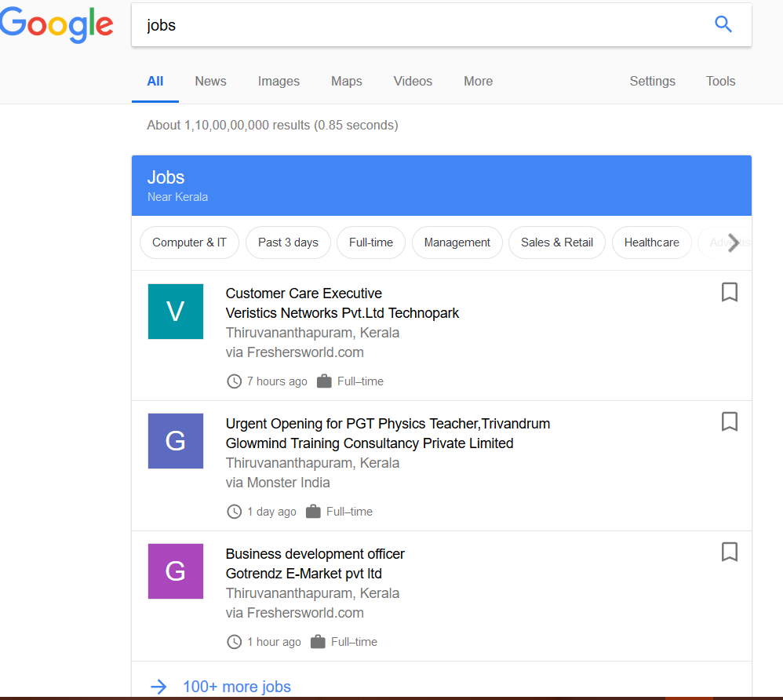Click the 'About 1,10,00,00,000 results' text
Screen dimensions: 783x700
click(272, 125)
